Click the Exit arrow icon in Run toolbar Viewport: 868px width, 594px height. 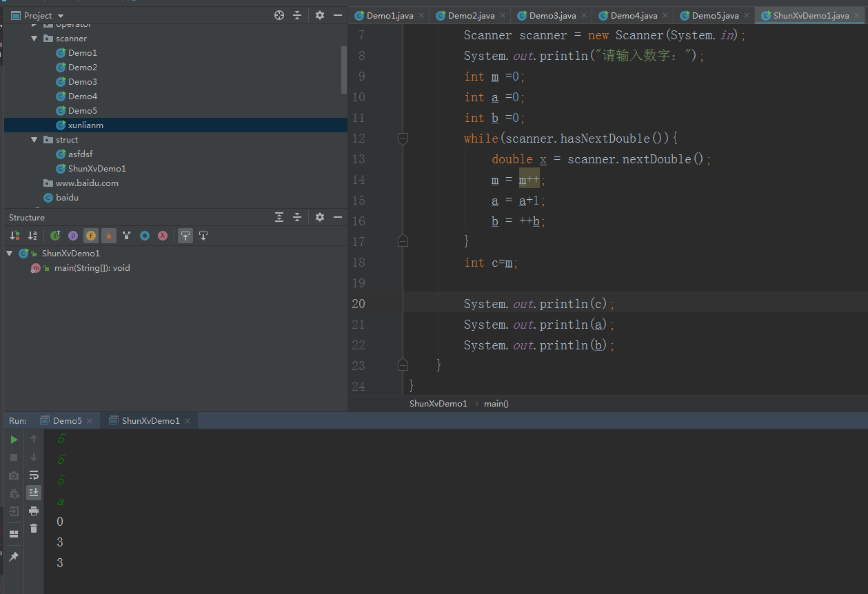[14, 511]
